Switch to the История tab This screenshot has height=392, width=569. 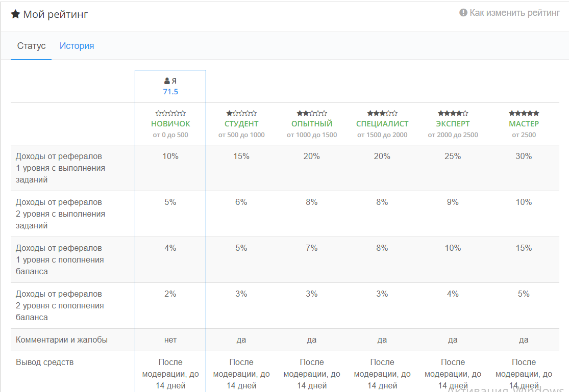click(77, 46)
